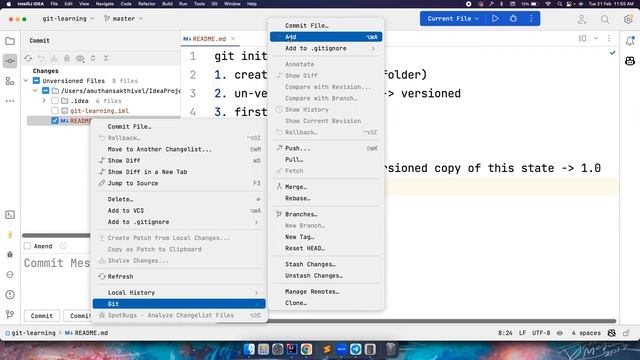Start debugging with the bug icon
The height and width of the screenshot is (360, 640).
513,19
